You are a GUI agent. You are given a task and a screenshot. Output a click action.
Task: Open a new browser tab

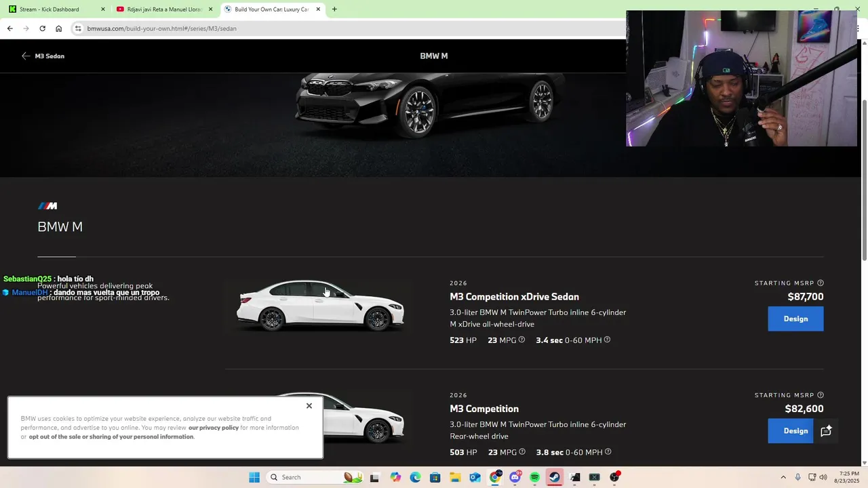[x=334, y=9]
